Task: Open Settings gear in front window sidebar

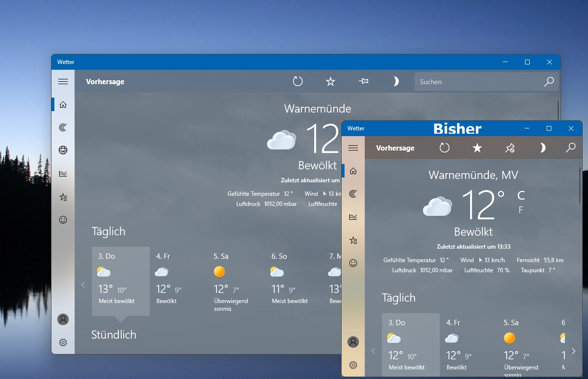Action: pyautogui.click(x=353, y=365)
